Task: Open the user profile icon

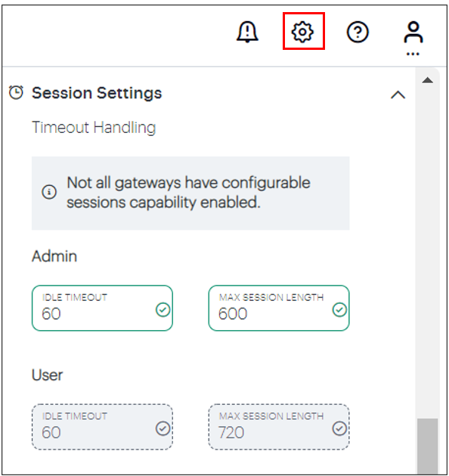Action: [x=413, y=32]
